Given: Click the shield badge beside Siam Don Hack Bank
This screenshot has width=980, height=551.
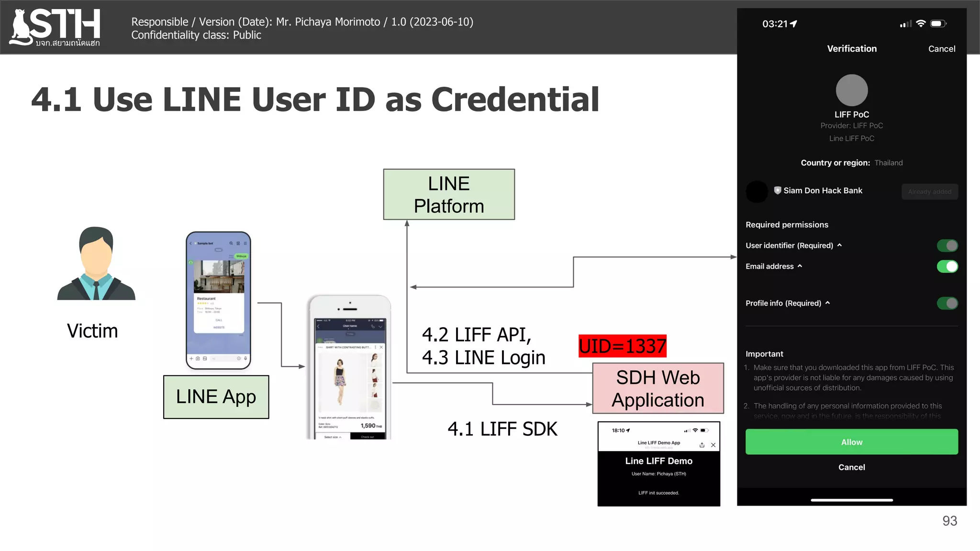Looking at the screenshot, I should [777, 190].
